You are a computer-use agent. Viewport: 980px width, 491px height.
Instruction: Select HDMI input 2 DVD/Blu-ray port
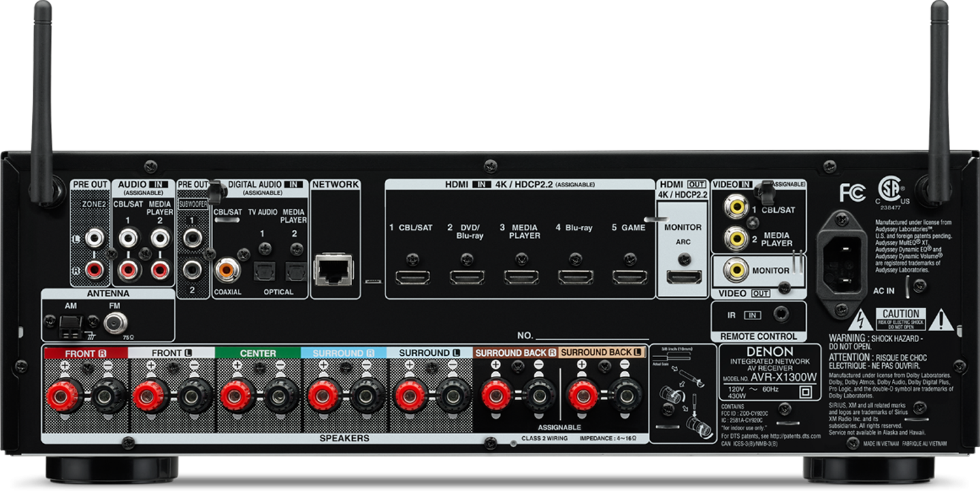(x=466, y=276)
